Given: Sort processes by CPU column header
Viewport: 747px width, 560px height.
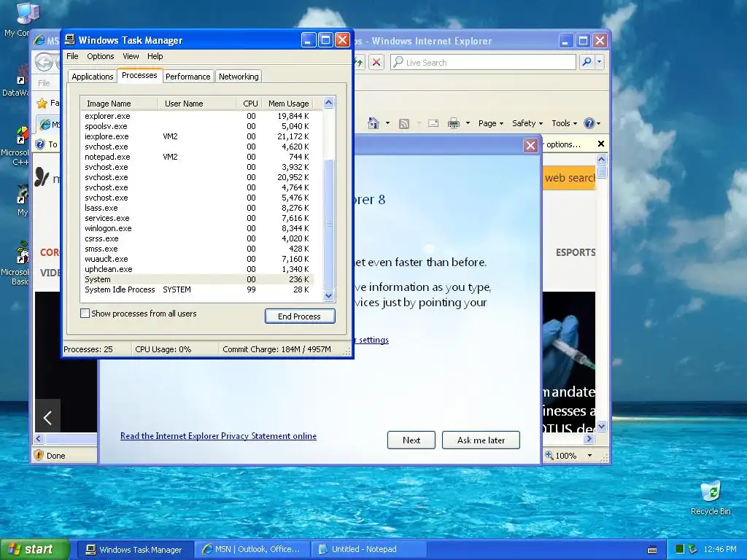Looking at the screenshot, I should pos(249,104).
